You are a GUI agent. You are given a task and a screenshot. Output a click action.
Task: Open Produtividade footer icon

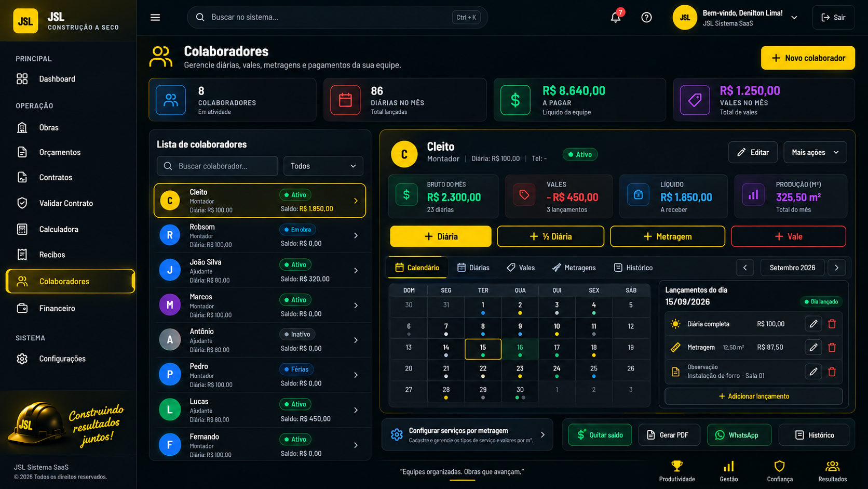[x=677, y=471]
